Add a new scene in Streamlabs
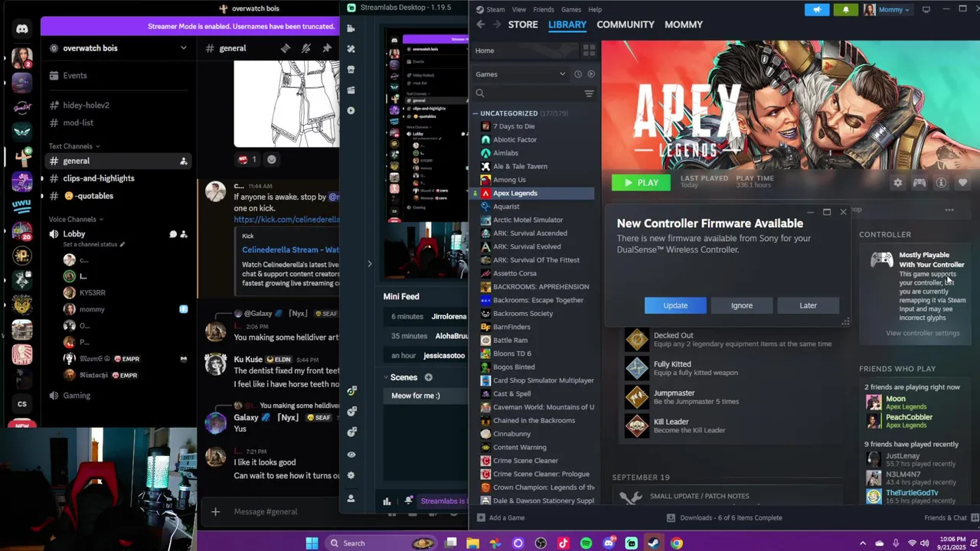The height and width of the screenshot is (551, 980). click(428, 377)
